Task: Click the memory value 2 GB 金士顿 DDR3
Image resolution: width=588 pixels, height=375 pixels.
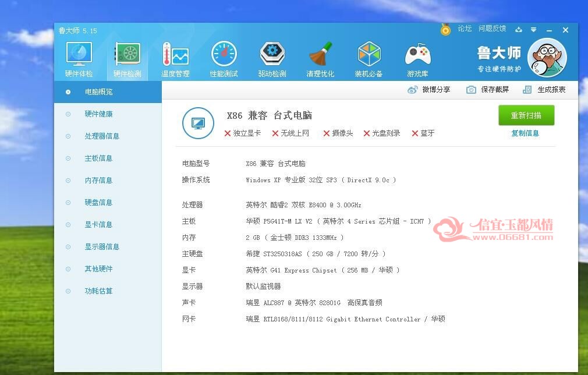Action: [x=295, y=238]
